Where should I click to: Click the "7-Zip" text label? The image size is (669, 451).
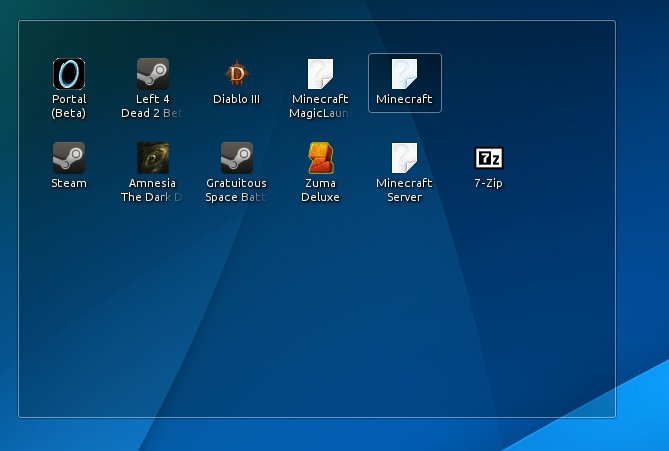point(488,183)
